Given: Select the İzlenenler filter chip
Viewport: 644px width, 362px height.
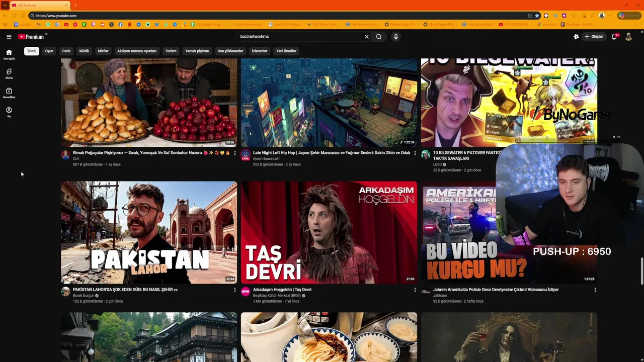Looking at the screenshot, I should (x=260, y=51).
